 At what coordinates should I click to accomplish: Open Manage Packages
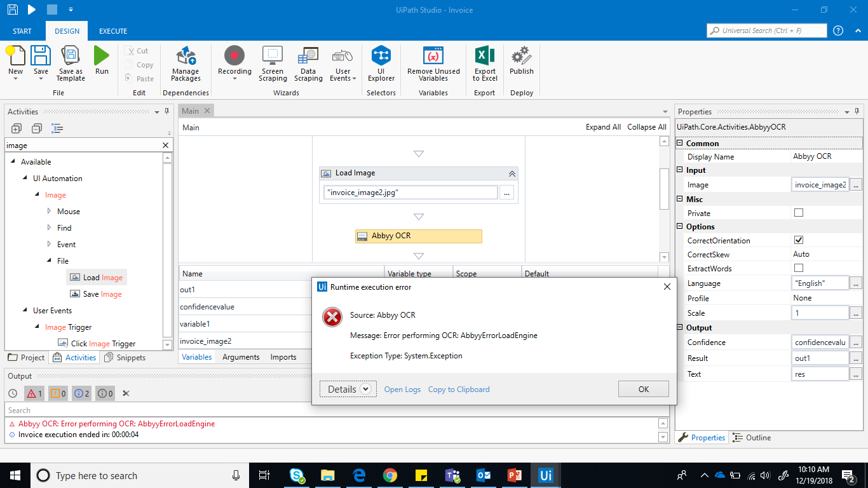click(x=186, y=64)
